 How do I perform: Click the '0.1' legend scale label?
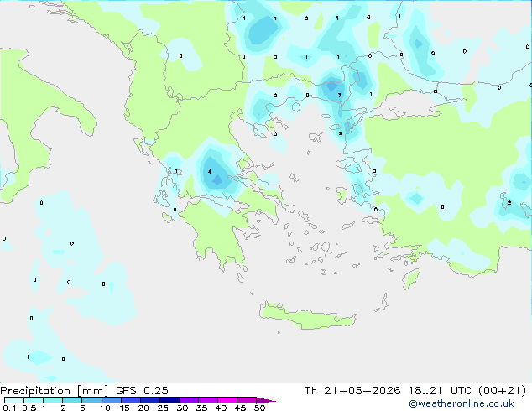coord(9,408)
